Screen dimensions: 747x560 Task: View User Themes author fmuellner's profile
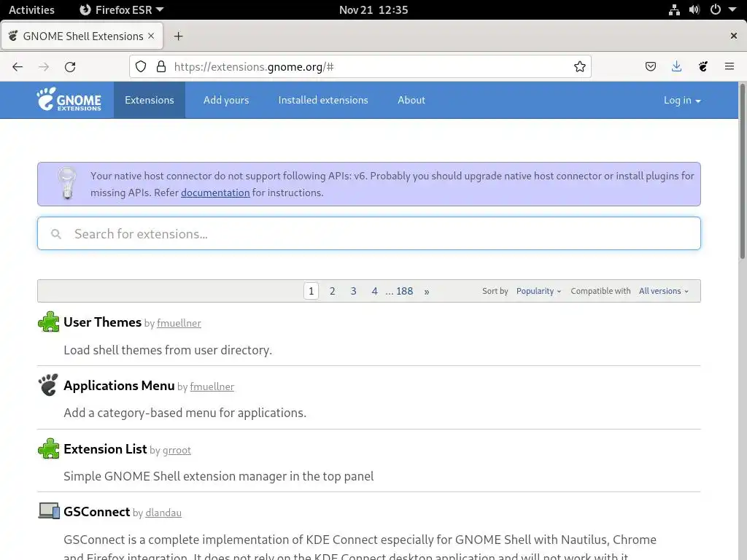[x=179, y=323]
